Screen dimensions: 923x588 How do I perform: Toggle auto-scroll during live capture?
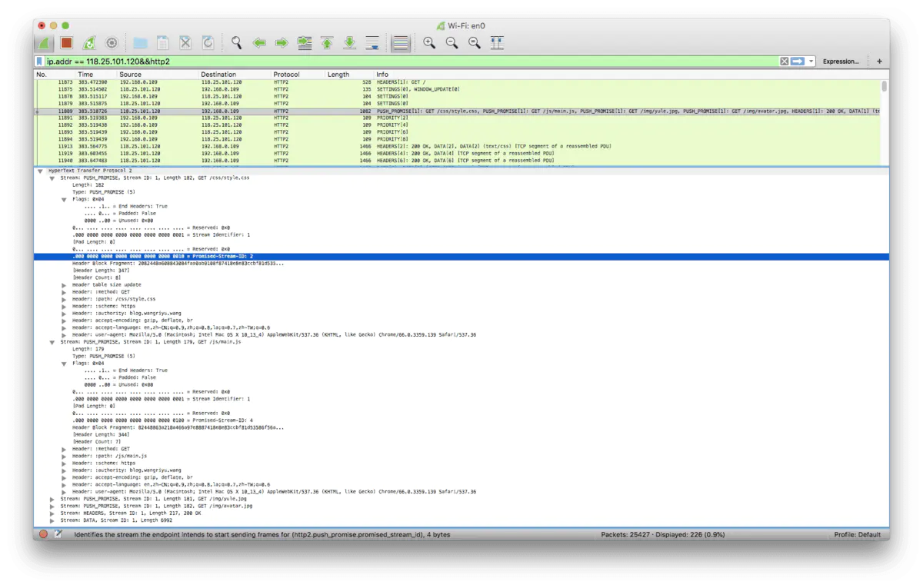(x=372, y=44)
